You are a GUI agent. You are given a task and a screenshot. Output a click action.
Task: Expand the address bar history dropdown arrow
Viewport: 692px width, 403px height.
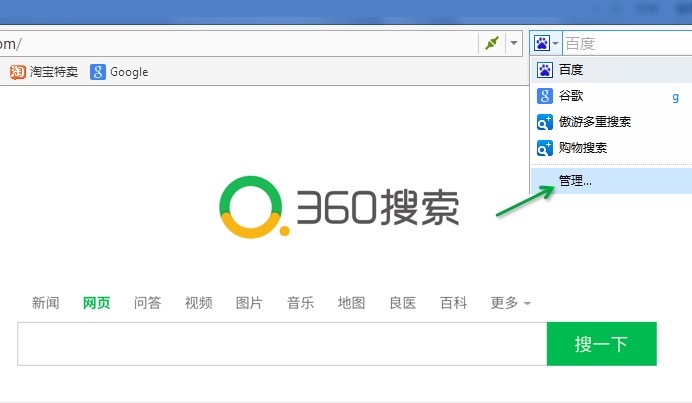tap(514, 43)
